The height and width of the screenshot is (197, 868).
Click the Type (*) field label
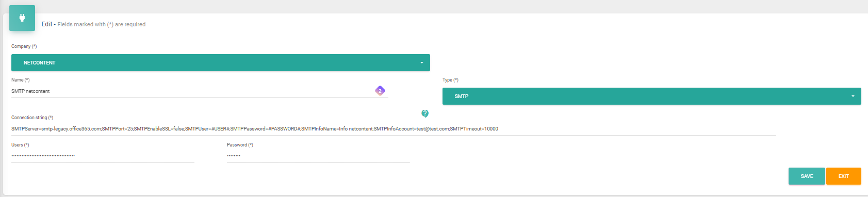pyautogui.click(x=450, y=80)
